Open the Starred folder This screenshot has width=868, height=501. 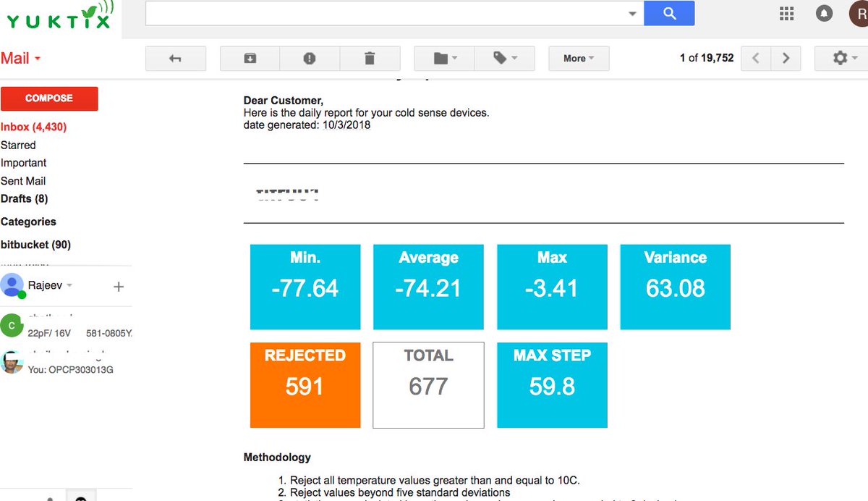pyautogui.click(x=18, y=145)
